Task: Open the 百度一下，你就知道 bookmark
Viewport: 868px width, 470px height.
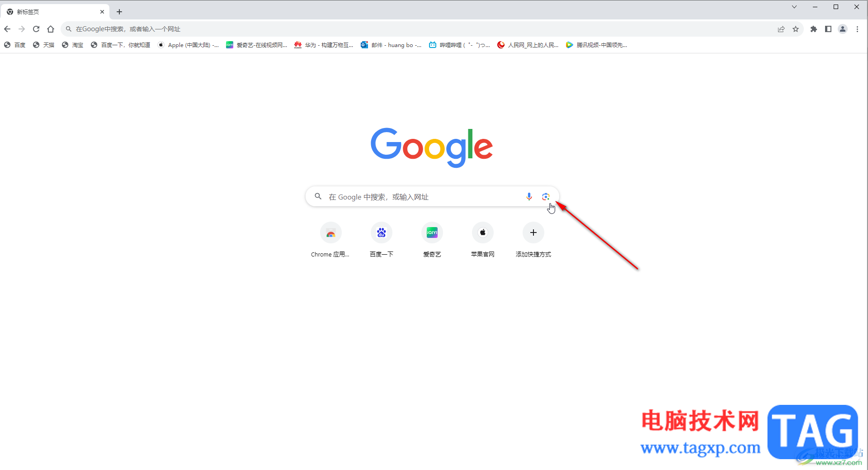Action: 121,45
